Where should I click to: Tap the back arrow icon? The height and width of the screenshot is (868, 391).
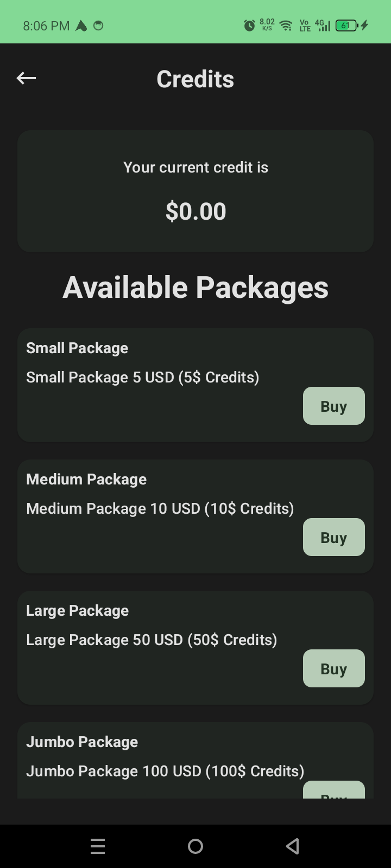click(26, 78)
